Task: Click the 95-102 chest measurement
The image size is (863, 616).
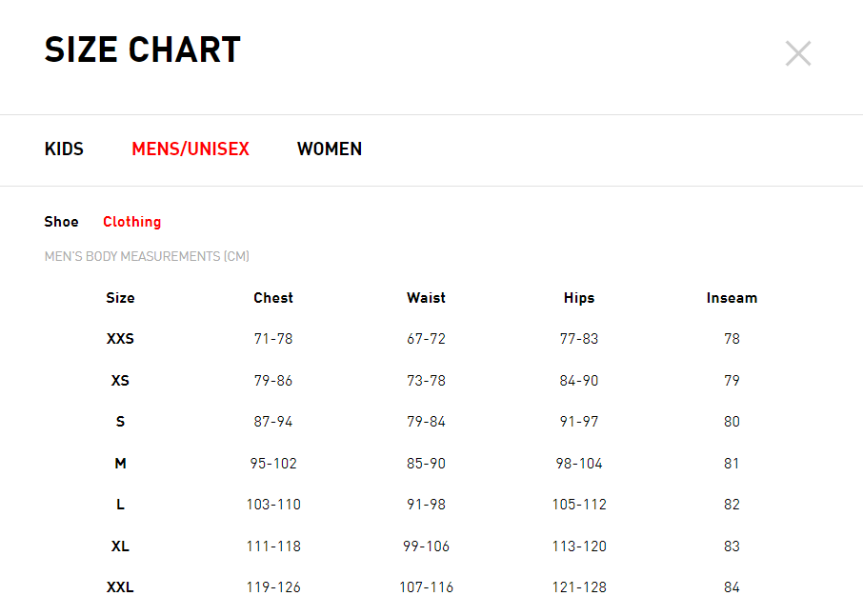Action: tap(273, 463)
